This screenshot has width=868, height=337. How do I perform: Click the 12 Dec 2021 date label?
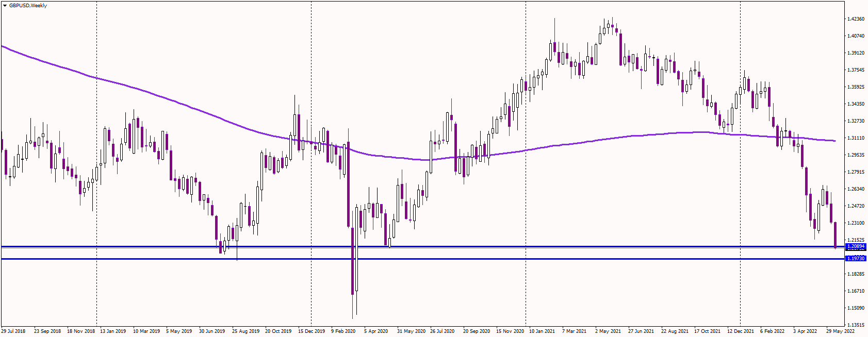click(741, 331)
